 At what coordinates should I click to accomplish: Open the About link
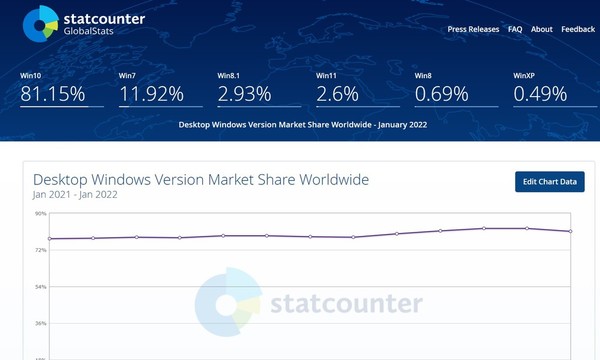click(541, 29)
